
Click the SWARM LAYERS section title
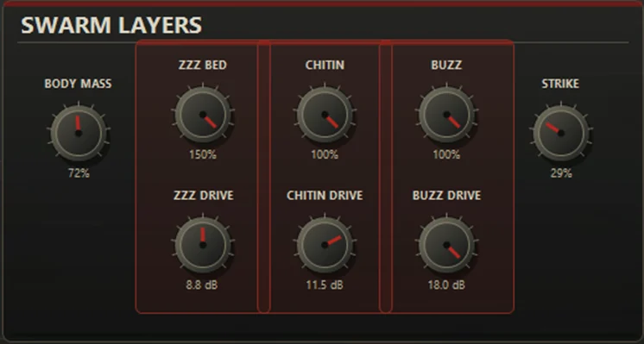111,25
